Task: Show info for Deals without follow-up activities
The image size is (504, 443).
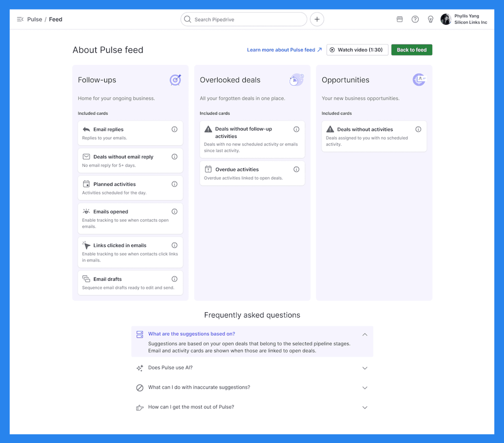Action: [296, 129]
